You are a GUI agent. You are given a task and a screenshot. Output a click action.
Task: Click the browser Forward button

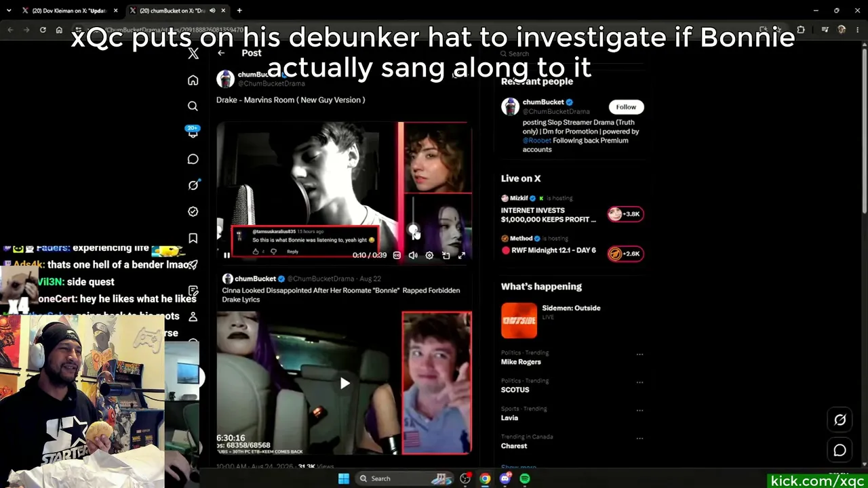[26, 30]
